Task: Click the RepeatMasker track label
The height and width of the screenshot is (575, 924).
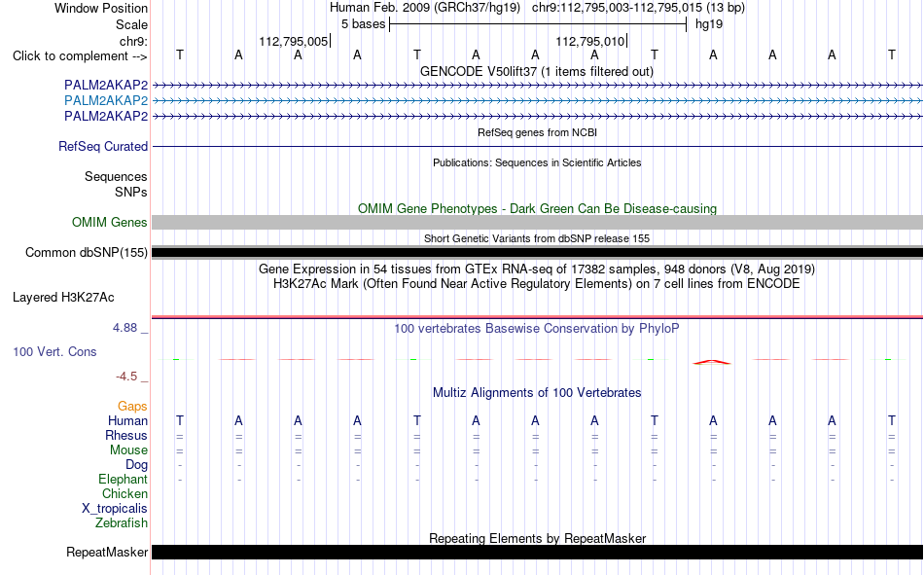Action: click(107, 552)
